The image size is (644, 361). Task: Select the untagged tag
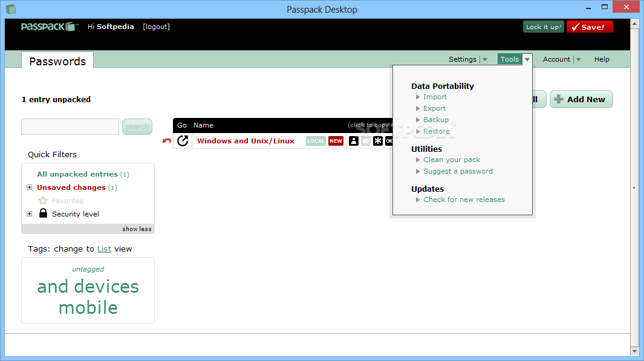tap(88, 269)
